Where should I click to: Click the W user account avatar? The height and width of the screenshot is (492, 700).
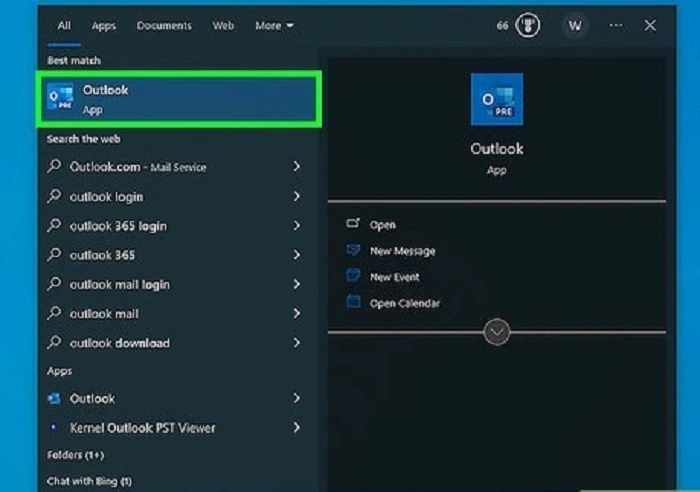pos(574,26)
